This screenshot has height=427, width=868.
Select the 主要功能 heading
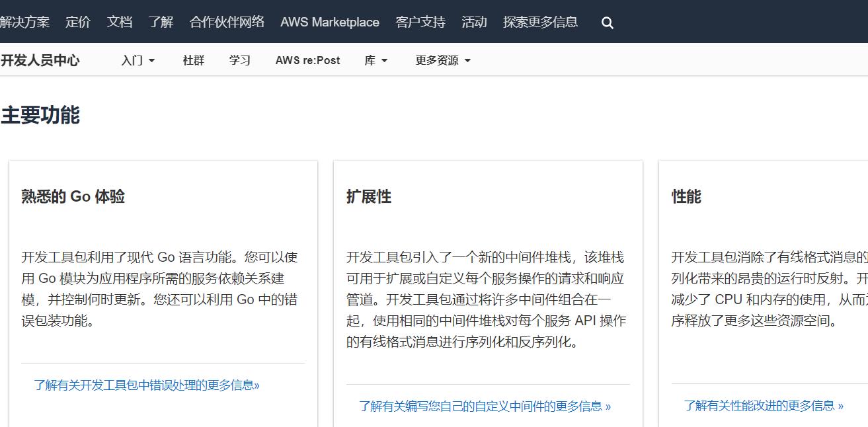tap(40, 115)
